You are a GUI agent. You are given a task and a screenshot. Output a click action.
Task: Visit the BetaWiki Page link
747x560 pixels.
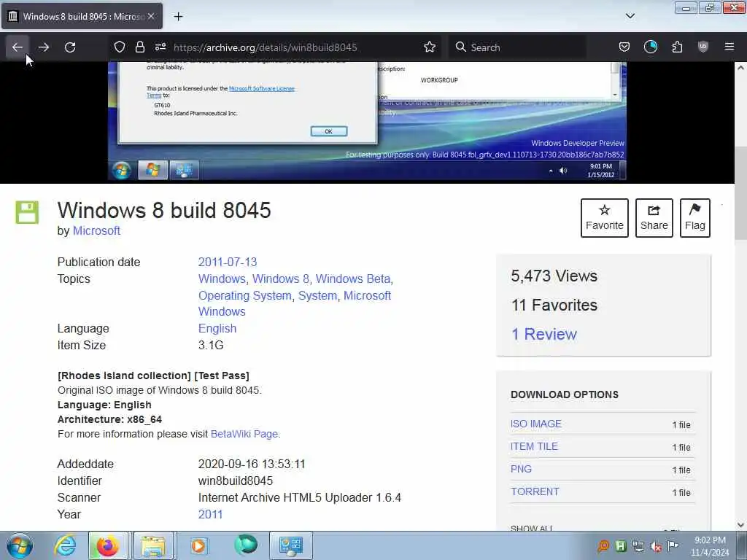coord(244,434)
